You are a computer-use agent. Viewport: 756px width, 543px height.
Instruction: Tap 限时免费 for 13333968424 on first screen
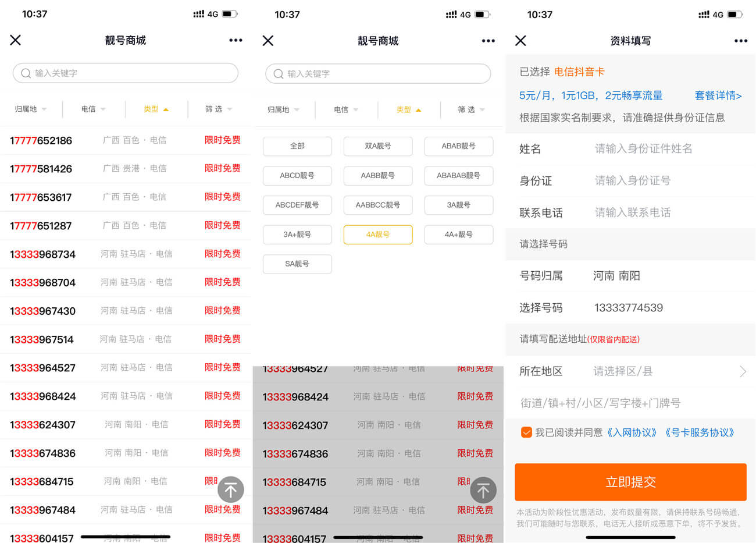pyautogui.click(x=223, y=396)
